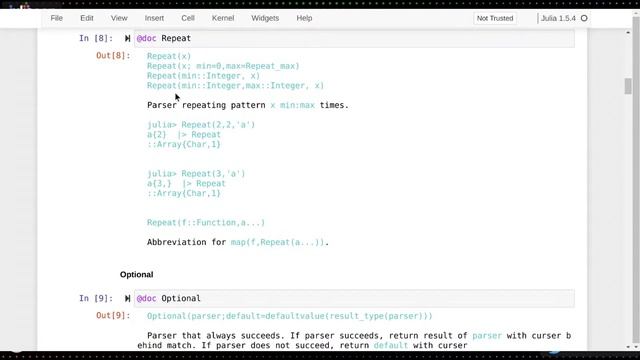This screenshot has height=360, width=640.
Task: Click the 'Out[8]:' prompt label
Action: (113, 56)
